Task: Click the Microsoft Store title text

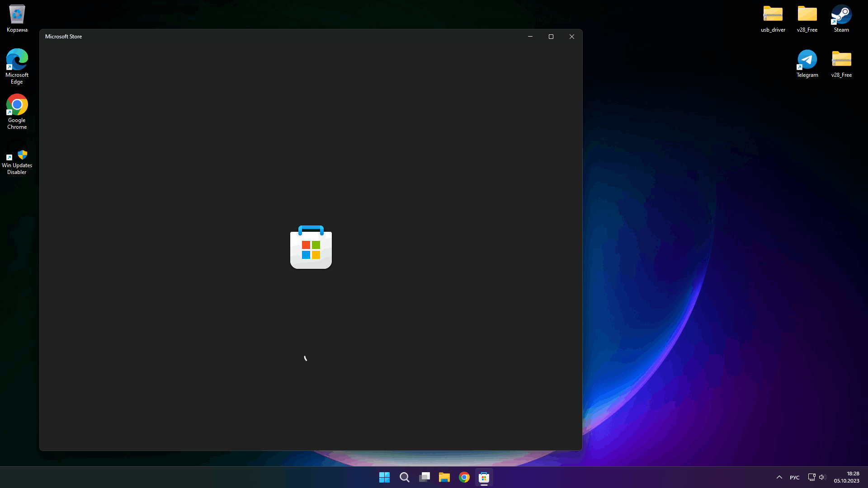Action: tap(64, 37)
